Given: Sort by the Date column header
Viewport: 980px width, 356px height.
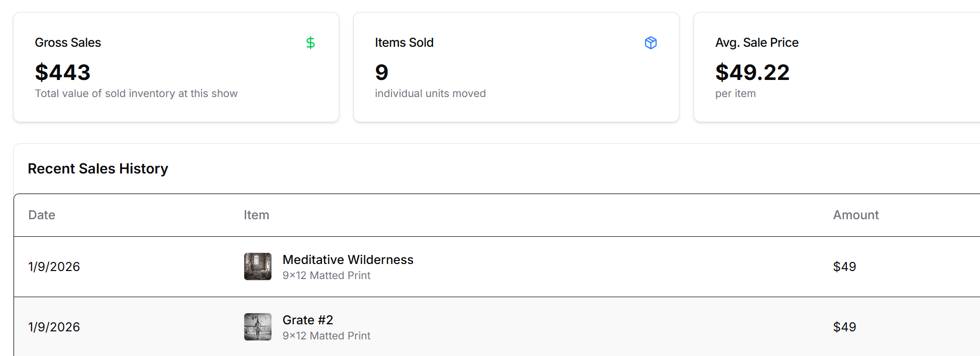Looking at the screenshot, I should click(42, 215).
